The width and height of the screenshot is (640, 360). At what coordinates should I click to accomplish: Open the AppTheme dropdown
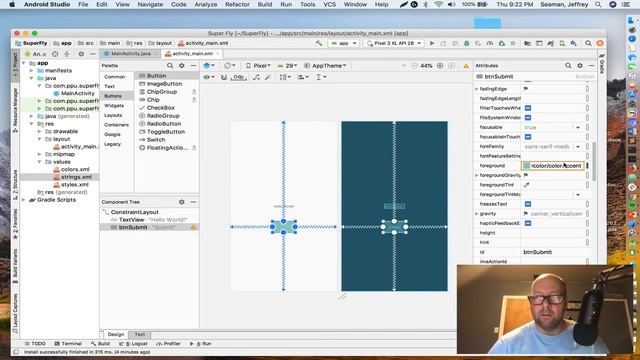[x=326, y=66]
